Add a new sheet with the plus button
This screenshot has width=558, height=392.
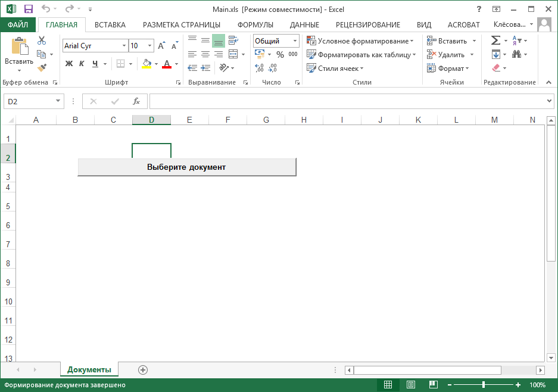143,370
